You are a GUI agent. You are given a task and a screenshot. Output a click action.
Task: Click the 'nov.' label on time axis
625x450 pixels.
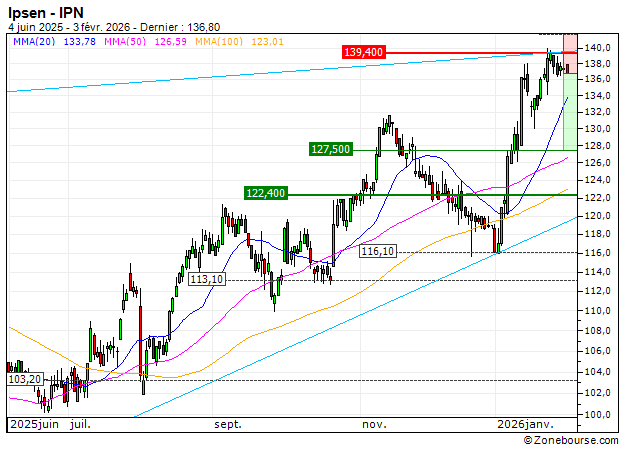click(x=374, y=424)
